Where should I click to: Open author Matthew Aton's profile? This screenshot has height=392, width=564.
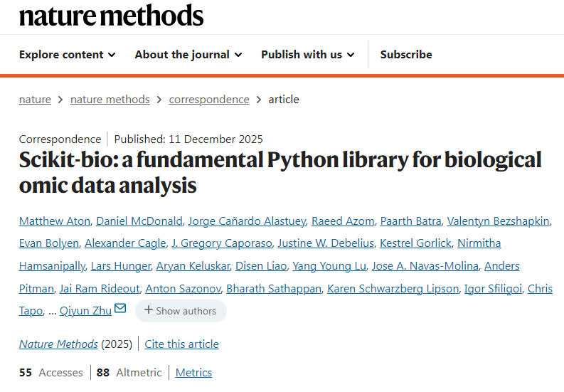click(x=54, y=221)
